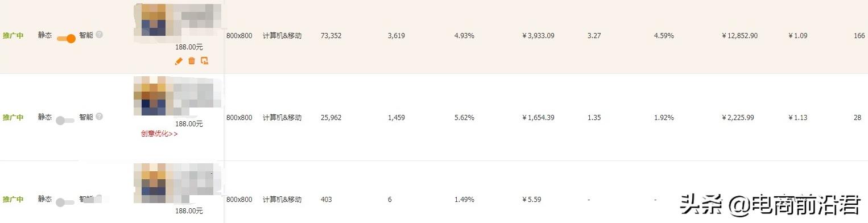The image size is (868, 223).
Task: Click the 推广中 status in second row
Action: (x=13, y=117)
